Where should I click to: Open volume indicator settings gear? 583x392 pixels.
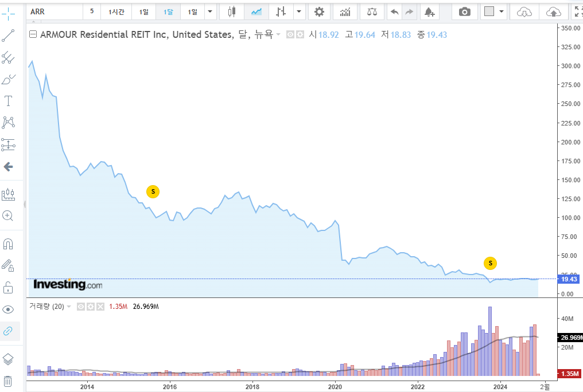(x=91, y=307)
